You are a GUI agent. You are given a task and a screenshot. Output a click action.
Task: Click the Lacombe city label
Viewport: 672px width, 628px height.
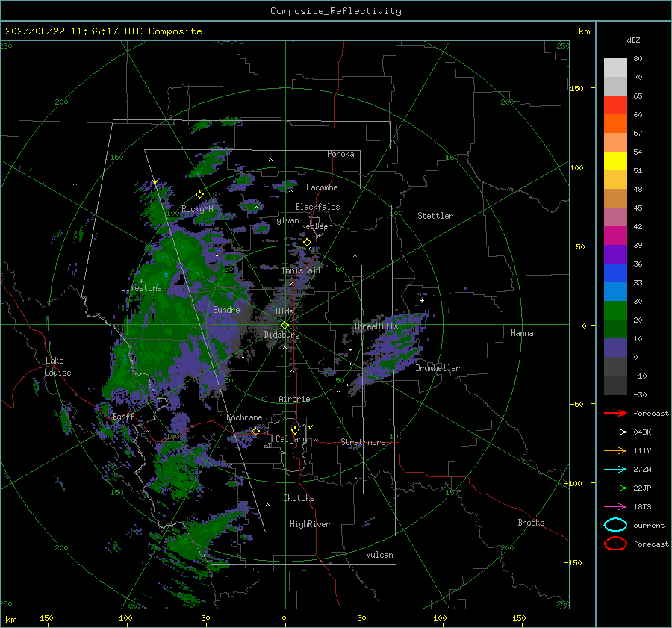click(x=322, y=187)
